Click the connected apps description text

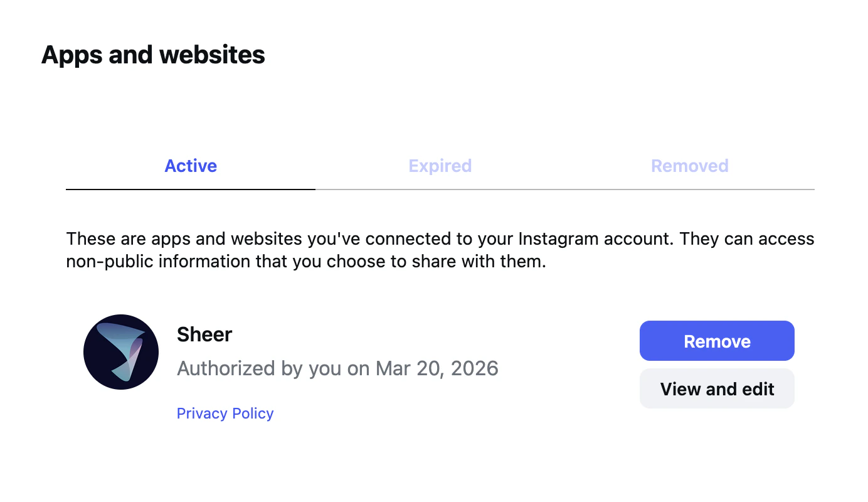point(439,250)
